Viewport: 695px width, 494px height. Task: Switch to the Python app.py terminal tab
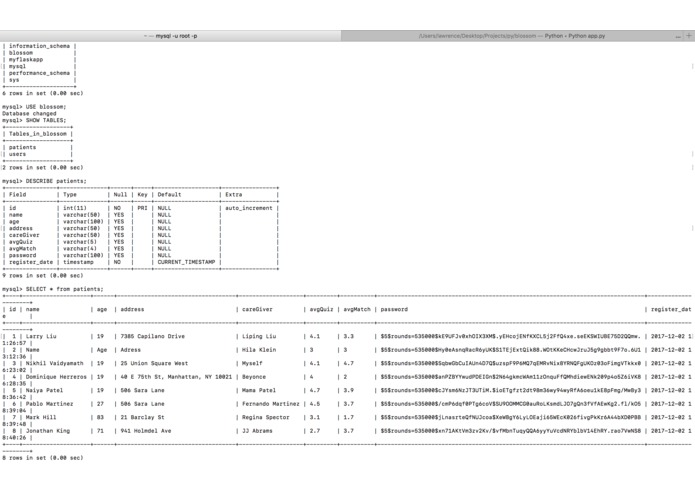point(511,36)
